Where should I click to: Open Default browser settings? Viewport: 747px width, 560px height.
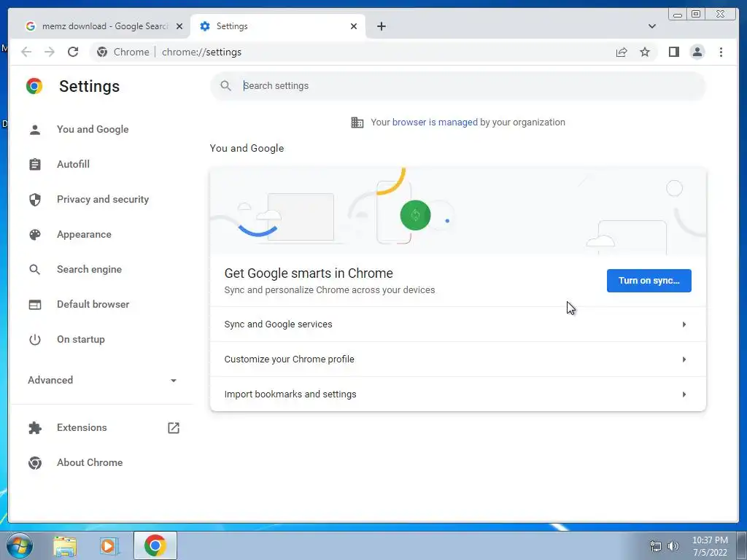click(93, 304)
